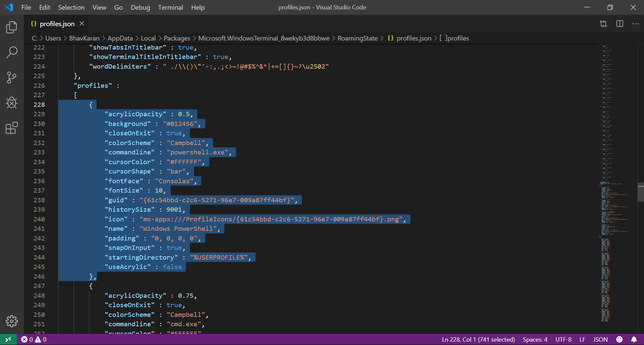Select the profiles.json editor tab
The height and width of the screenshot is (345, 644).
click(x=57, y=23)
